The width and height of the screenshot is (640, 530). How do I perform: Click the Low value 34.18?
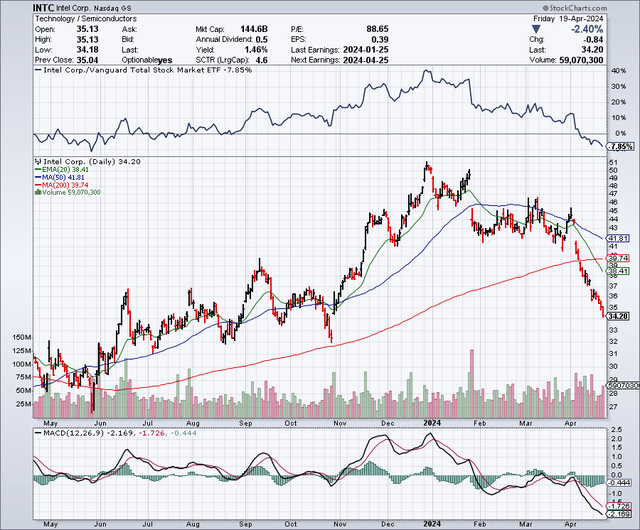pos(87,50)
